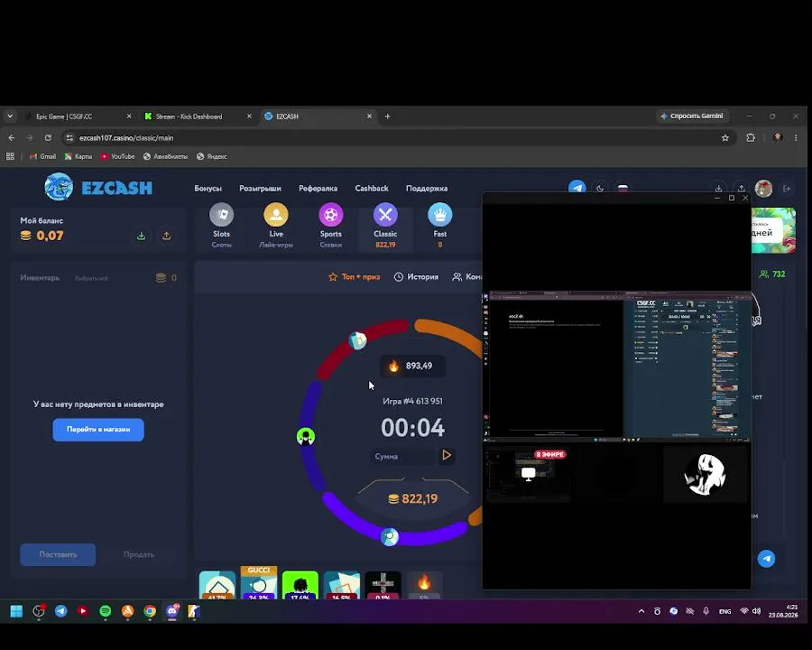The width and height of the screenshot is (812, 650).
Task: Click the green avatar player card
Action: pos(300,585)
